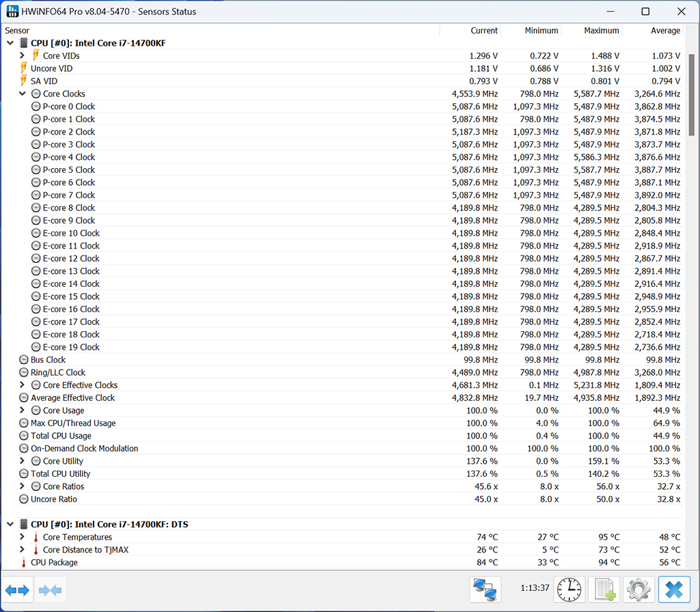700x612 pixels.
Task: Click the P-core 0 Clock icon
Action: pos(36,106)
